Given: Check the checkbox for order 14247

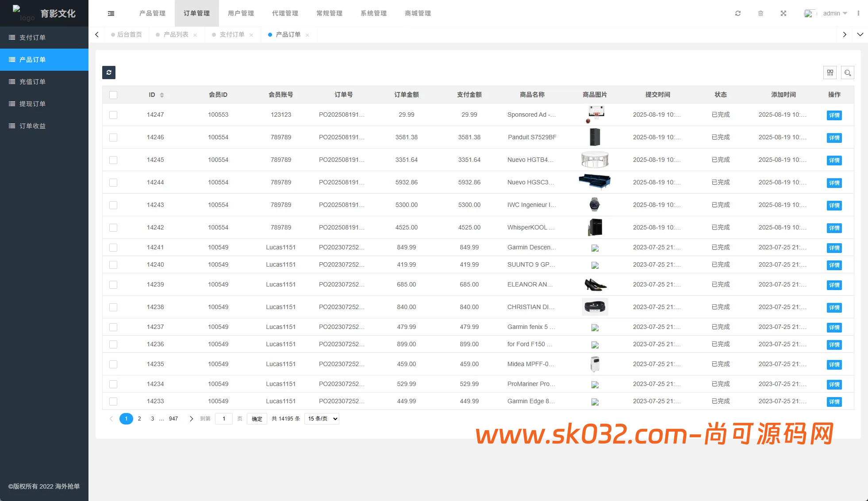Looking at the screenshot, I should pos(113,115).
